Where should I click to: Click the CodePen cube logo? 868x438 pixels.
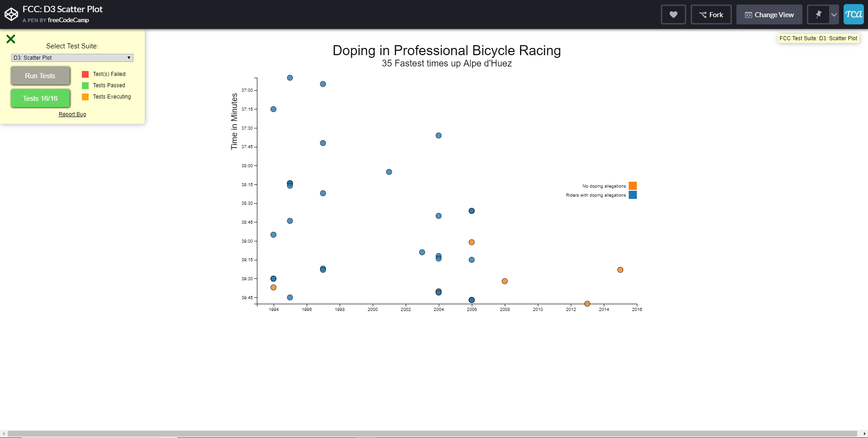(x=11, y=14)
